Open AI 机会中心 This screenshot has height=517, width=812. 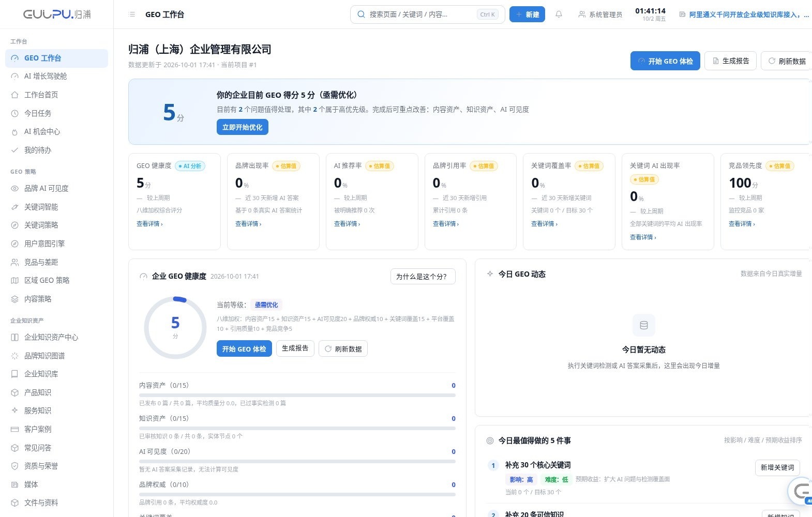(x=56, y=132)
